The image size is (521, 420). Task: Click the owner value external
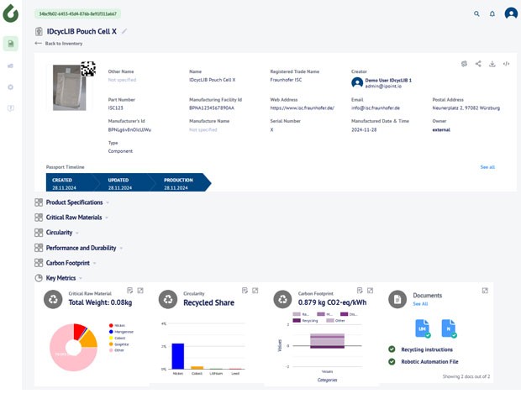point(441,130)
